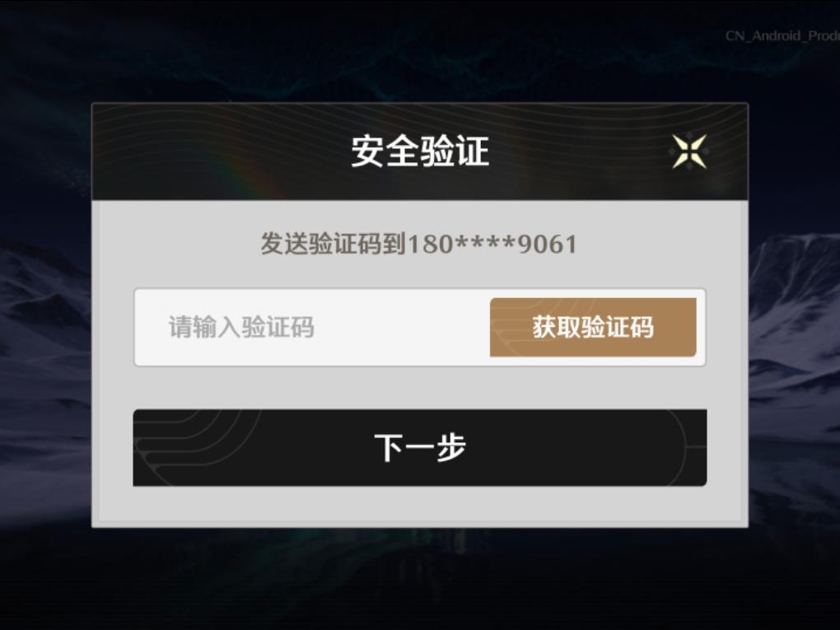Image resolution: width=840 pixels, height=630 pixels.
Task: Click the masked phone number 180****9061
Action: pyautogui.click(x=492, y=245)
